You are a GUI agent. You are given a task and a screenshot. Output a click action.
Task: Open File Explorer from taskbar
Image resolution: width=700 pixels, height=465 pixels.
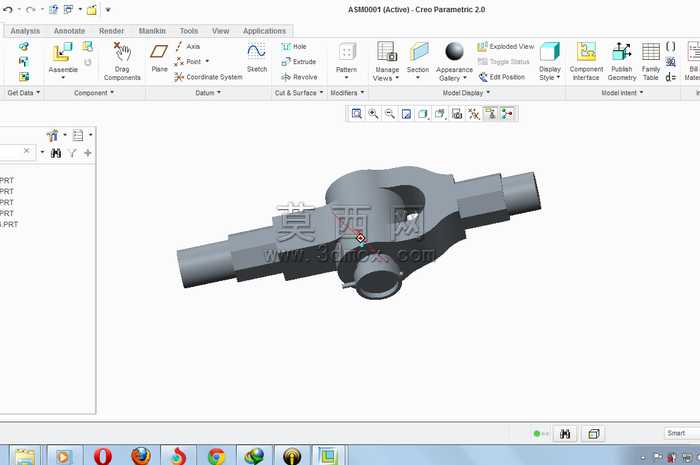coord(25,457)
